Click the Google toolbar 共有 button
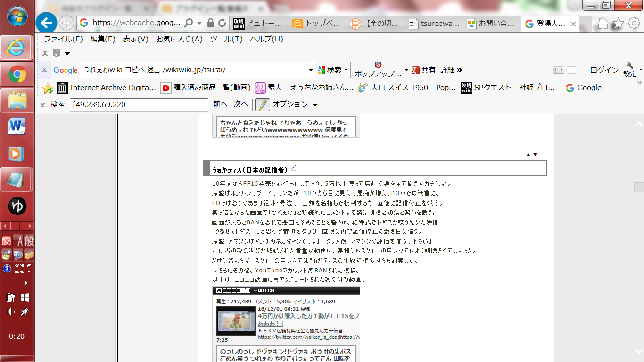This screenshot has width=644, height=362. pyautogui.click(x=423, y=70)
